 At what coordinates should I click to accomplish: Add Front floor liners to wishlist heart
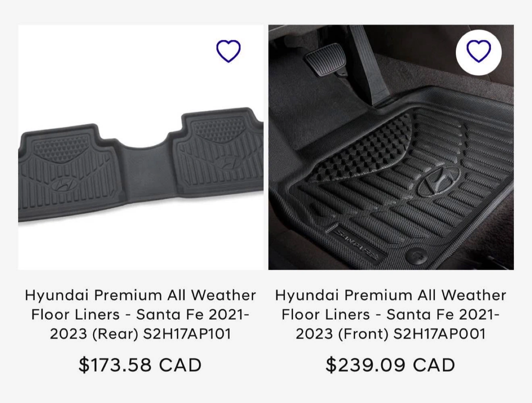(479, 51)
